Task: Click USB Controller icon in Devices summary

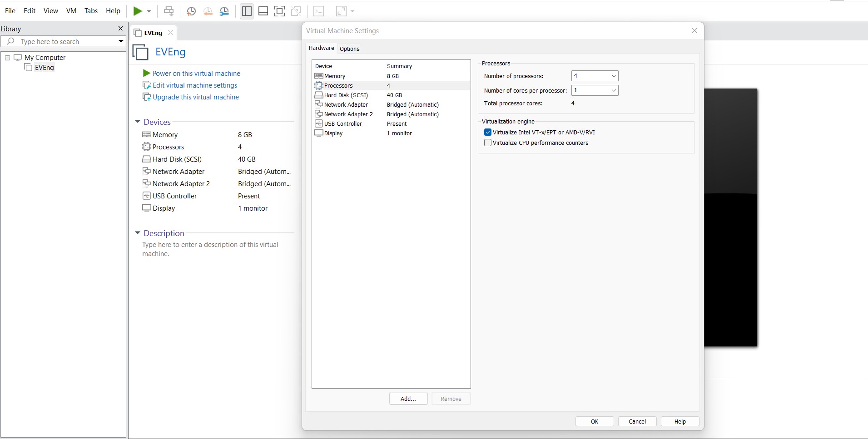Action: 147,196
